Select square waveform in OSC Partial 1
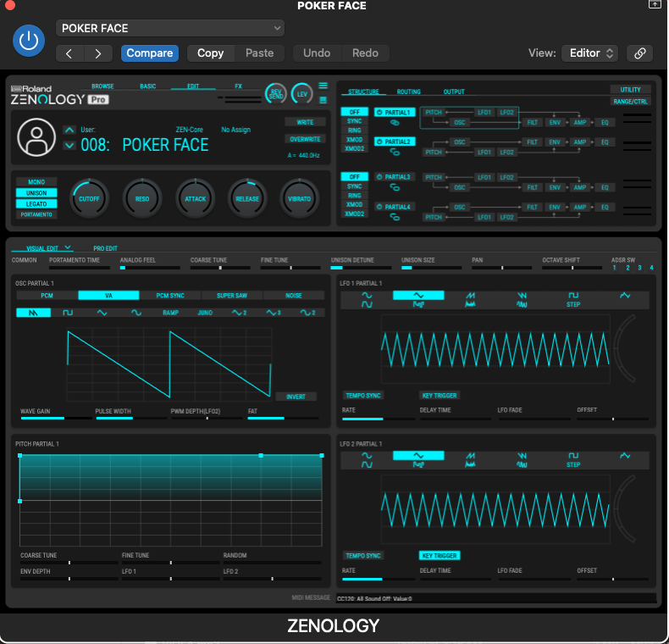 click(x=68, y=313)
